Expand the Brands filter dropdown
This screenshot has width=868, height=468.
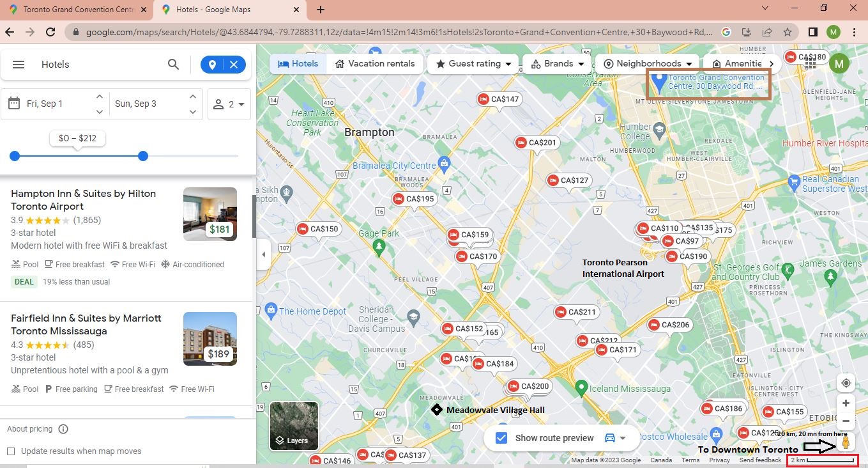tap(557, 64)
